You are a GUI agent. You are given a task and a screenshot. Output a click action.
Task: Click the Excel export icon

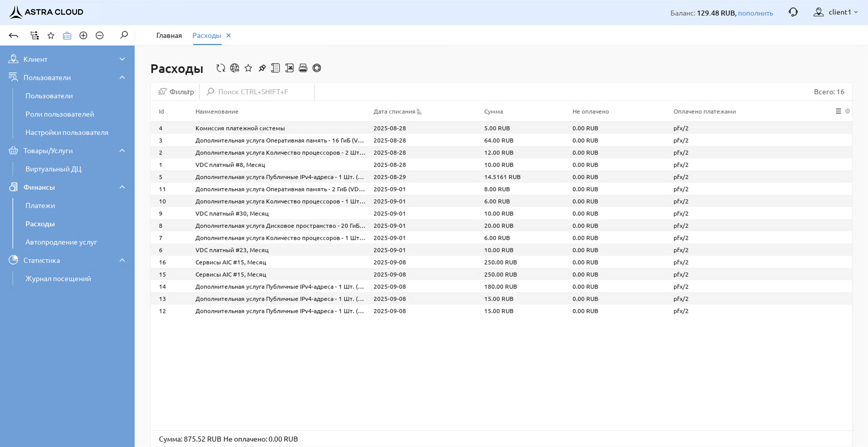pyautogui.click(x=289, y=68)
